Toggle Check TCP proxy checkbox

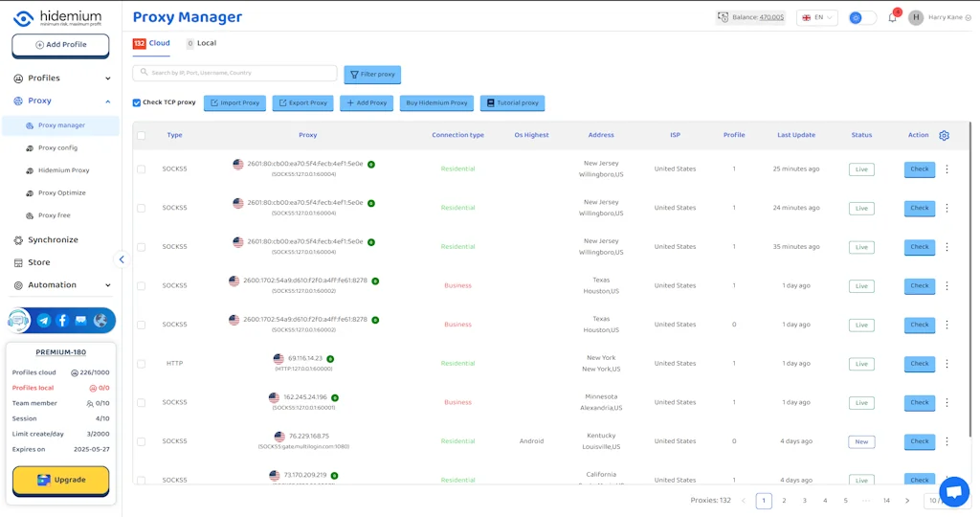(x=136, y=102)
